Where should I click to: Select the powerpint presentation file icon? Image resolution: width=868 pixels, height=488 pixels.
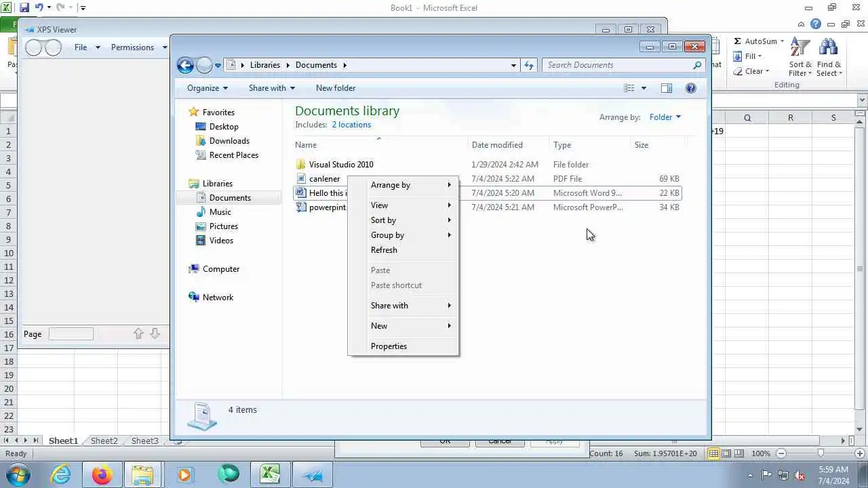[x=301, y=207]
